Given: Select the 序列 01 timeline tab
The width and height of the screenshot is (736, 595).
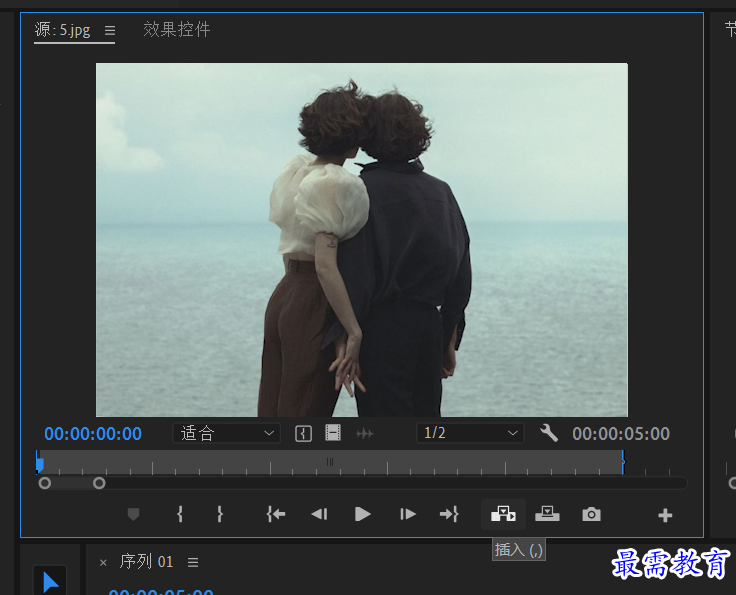Looking at the screenshot, I should pos(146,562).
